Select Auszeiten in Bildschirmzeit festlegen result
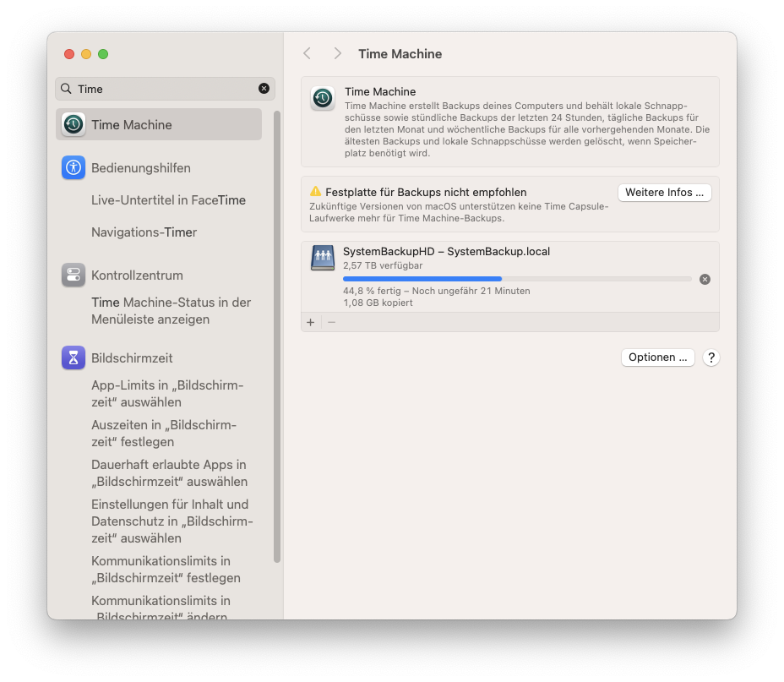Viewport: 784px width, 682px height. pyautogui.click(x=164, y=433)
